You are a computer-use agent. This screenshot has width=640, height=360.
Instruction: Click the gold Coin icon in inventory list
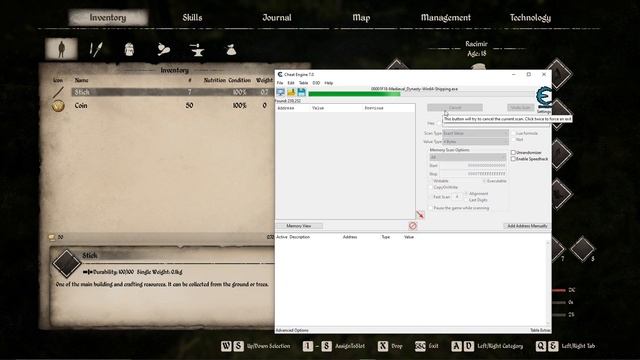tap(58, 106)
